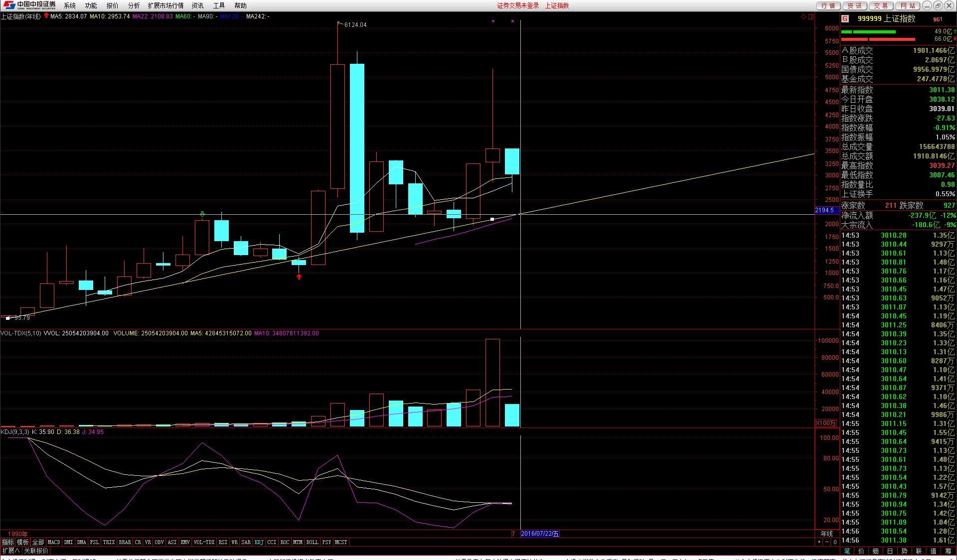Open the 系统 menu
The height and width of the screenshot is (560, 957).
pos(70,5)
